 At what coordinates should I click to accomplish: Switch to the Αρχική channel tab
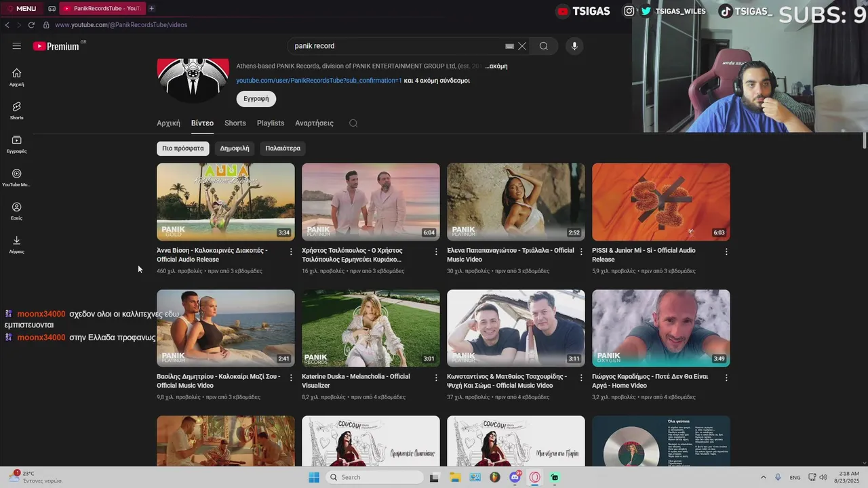[x=168, y=123]
